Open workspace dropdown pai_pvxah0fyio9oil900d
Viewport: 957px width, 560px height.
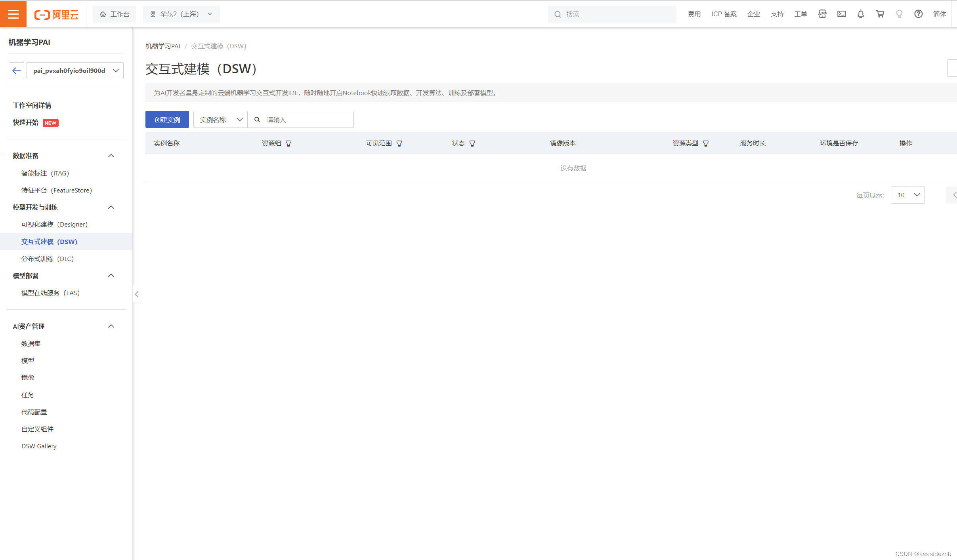(x=75, y=70)
